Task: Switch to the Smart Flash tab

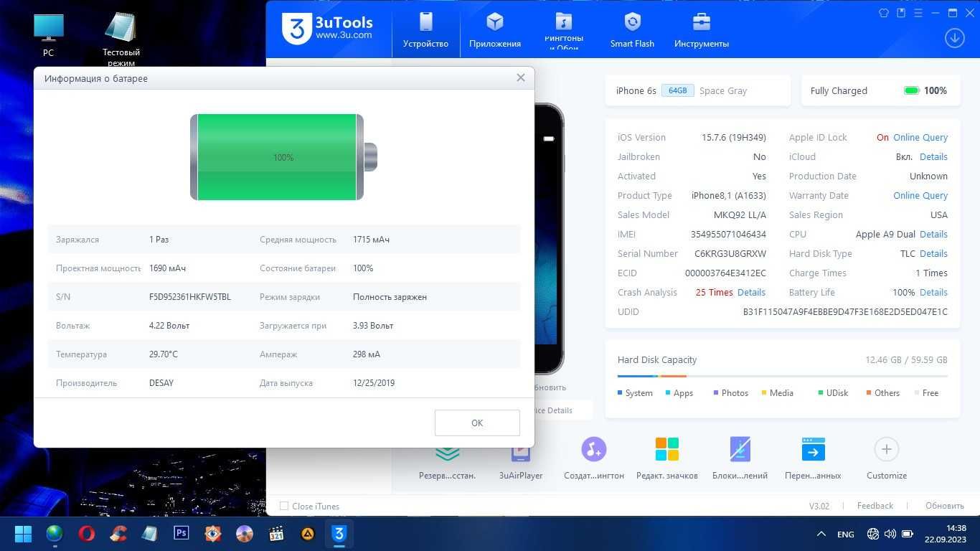Action: (x=632, y=30)
